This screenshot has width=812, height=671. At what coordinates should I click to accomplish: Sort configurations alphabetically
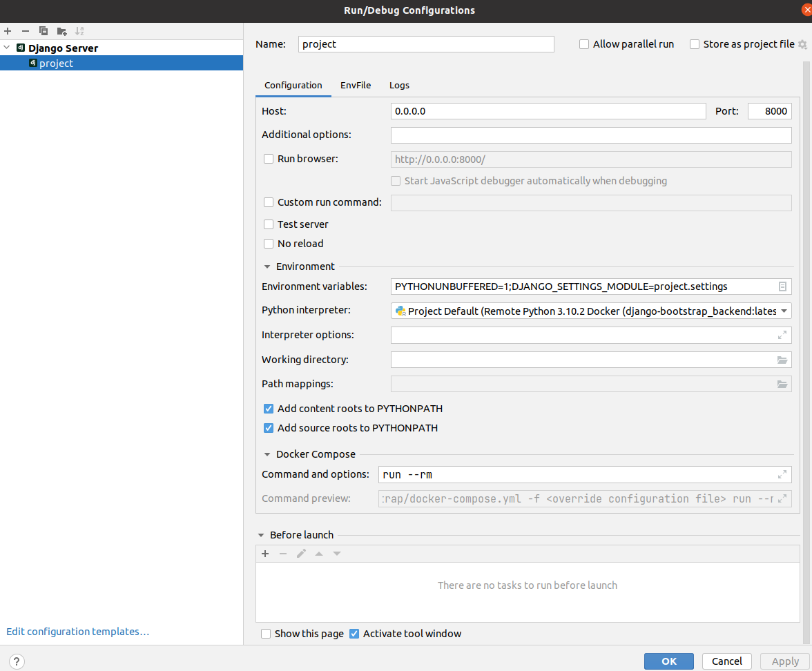tap(79, 31)
